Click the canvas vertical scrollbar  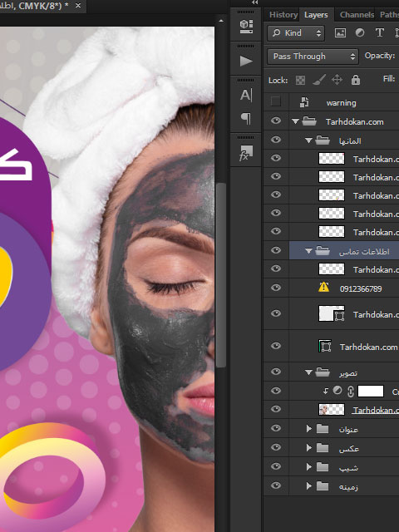pos(221,275)
